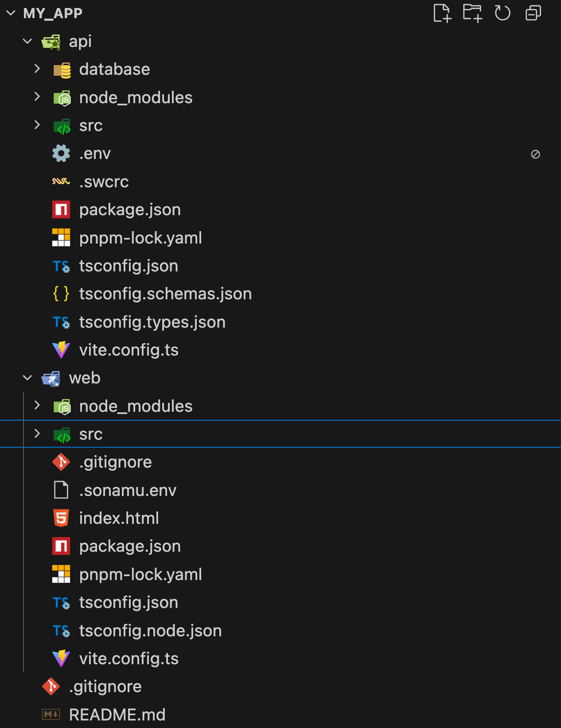This screenshot has width=561, height=728.
Task: Click api tsconfig.json TS icon
Action: pyautogui.click(x=61, y=266)
